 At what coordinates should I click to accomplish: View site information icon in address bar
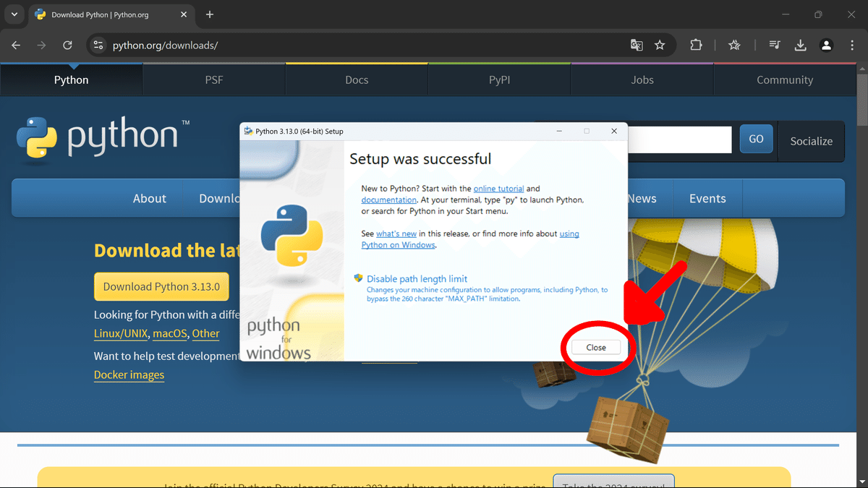99,45
